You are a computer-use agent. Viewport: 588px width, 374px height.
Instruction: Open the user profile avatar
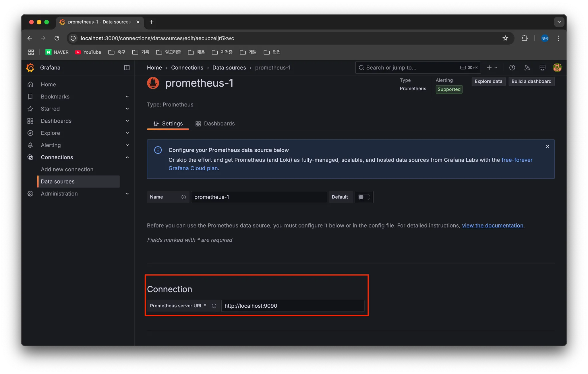click(x=557, y=68)
